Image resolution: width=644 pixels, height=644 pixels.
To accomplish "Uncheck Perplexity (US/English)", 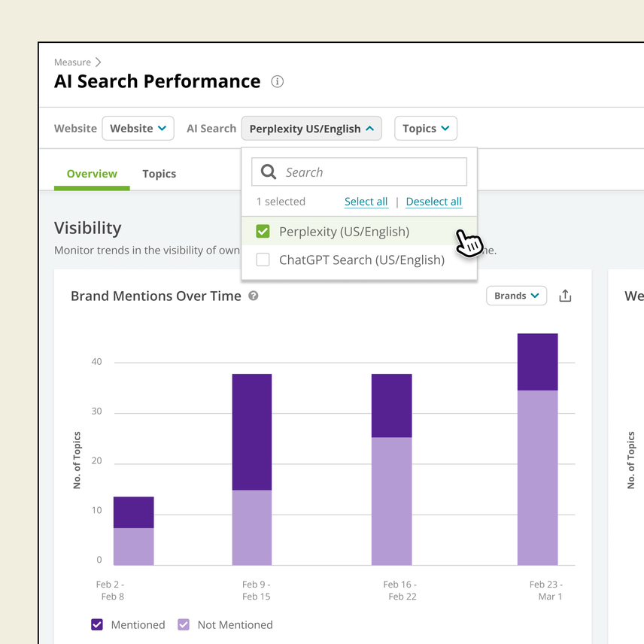I will pos(263,231).
